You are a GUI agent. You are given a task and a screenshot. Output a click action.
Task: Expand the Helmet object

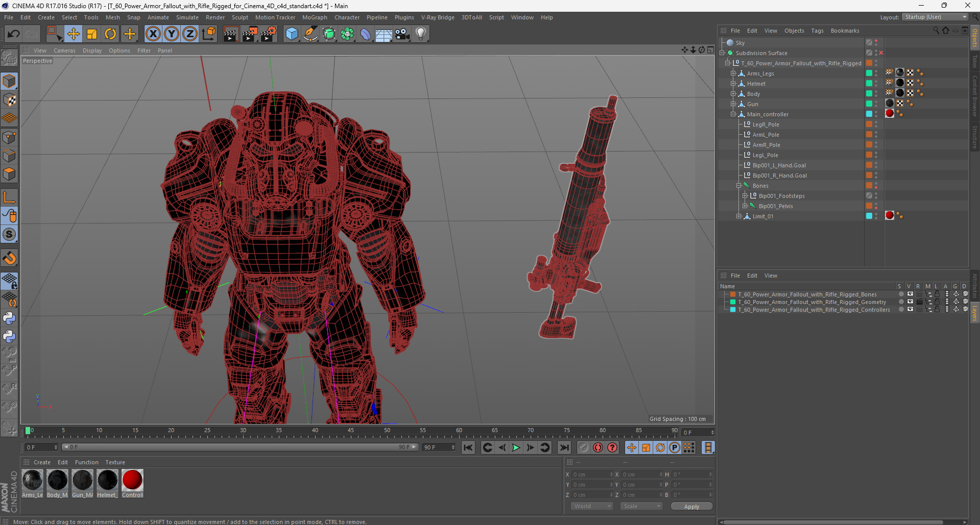733,84
